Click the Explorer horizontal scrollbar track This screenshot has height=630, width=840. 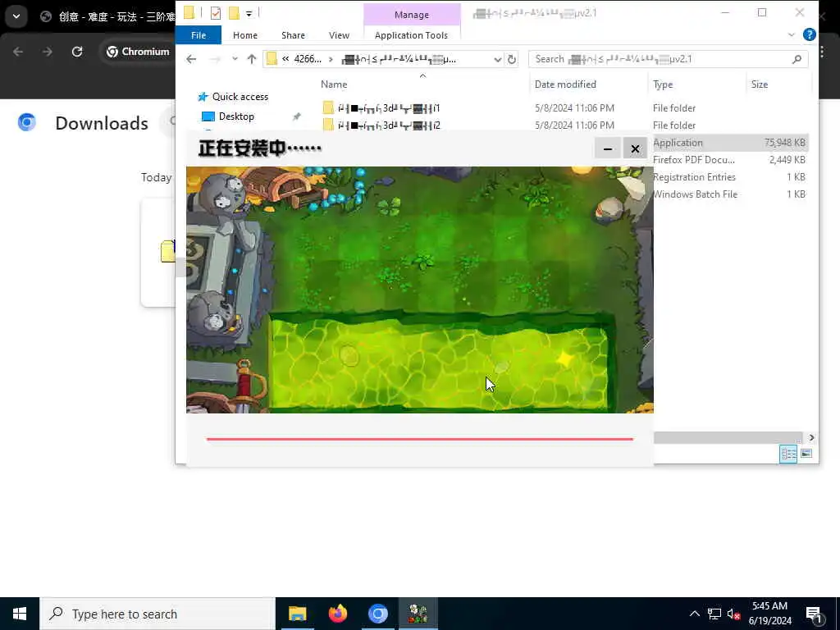728,438
